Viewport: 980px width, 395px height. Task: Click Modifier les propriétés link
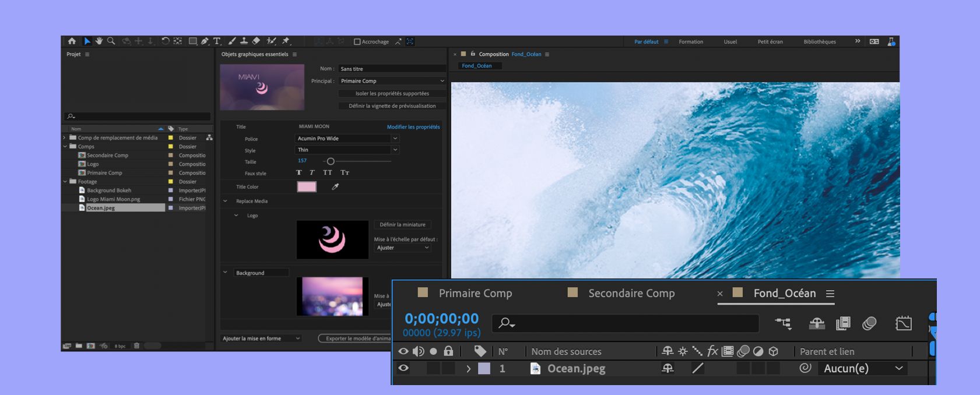point(413,127)
